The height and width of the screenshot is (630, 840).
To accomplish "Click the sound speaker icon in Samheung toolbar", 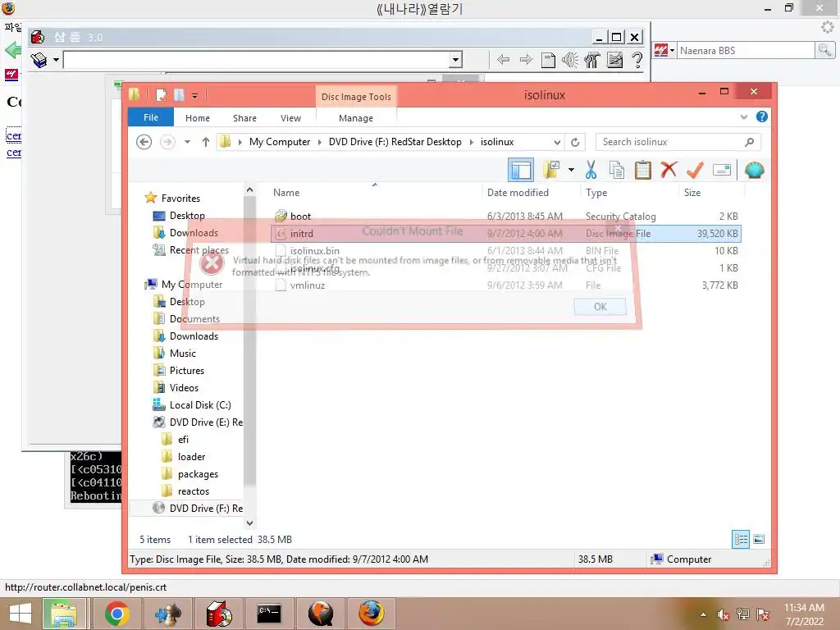I will 570,59.
